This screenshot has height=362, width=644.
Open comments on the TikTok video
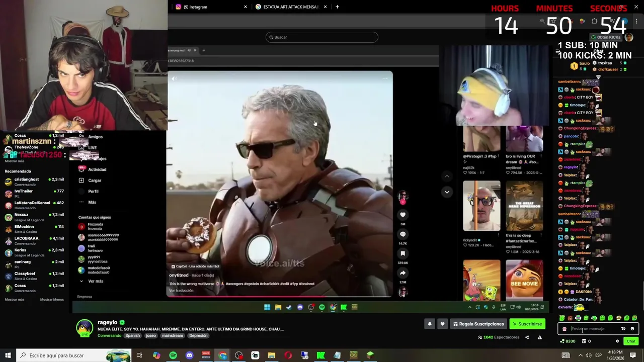(403, 234)
